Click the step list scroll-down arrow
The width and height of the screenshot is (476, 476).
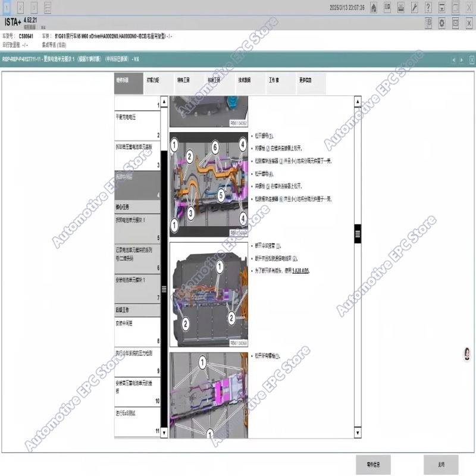pos(164,433)
